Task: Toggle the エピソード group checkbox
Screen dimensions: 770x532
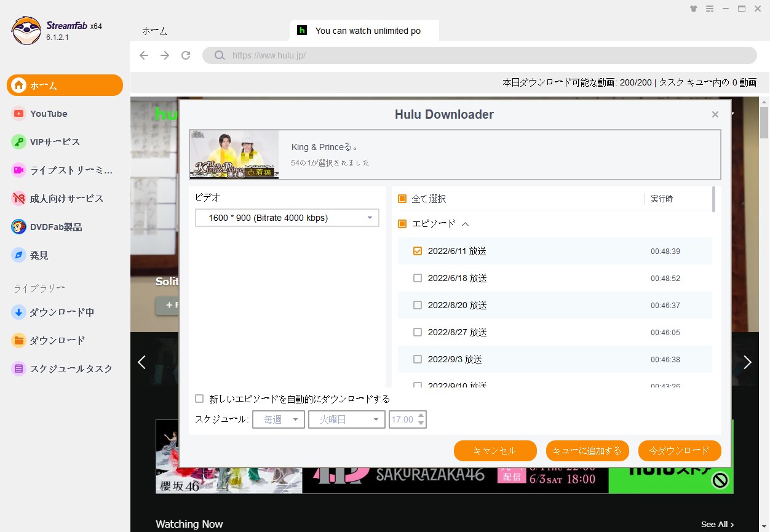Action: [x=402, y=224]
